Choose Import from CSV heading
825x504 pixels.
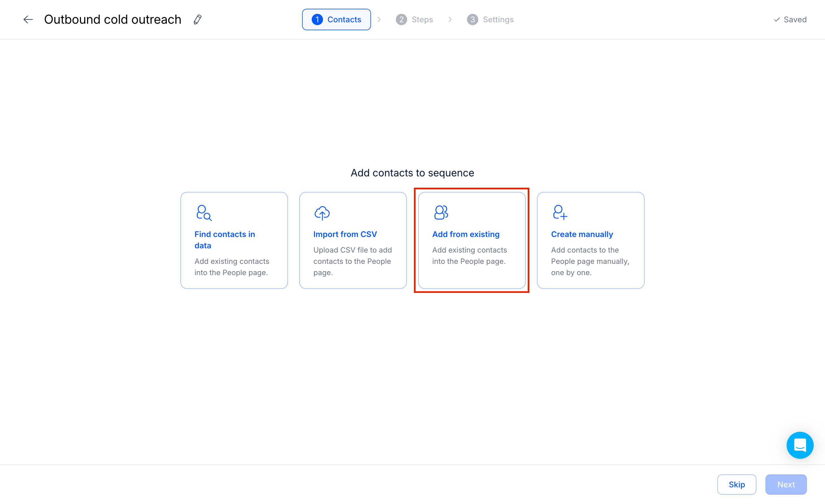coord(345,234)
